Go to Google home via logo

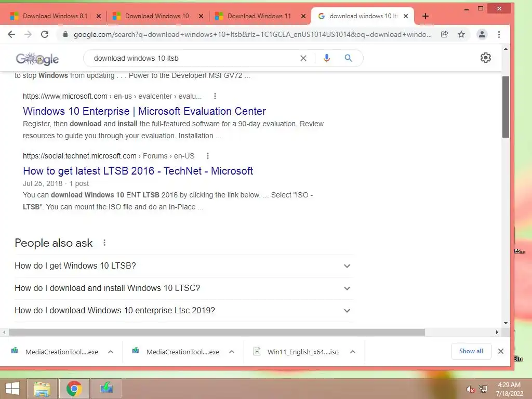click(37, 59)
